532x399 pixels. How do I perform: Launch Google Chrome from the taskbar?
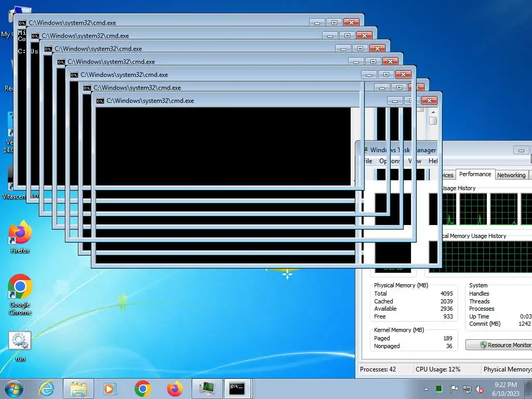coord(142,389)
